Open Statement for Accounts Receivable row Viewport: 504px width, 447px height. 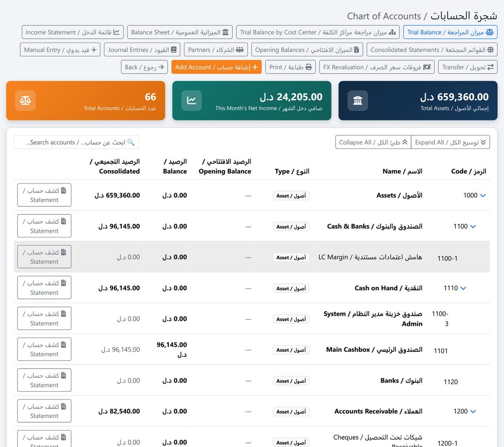pos(44,411)
